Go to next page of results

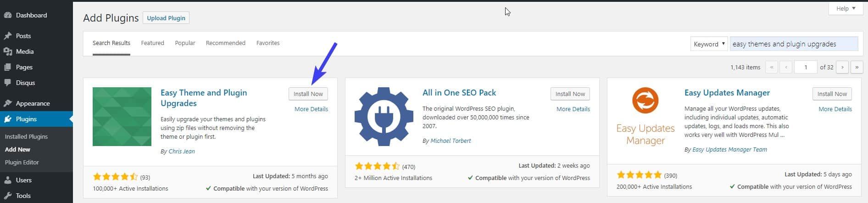point(842,67)
